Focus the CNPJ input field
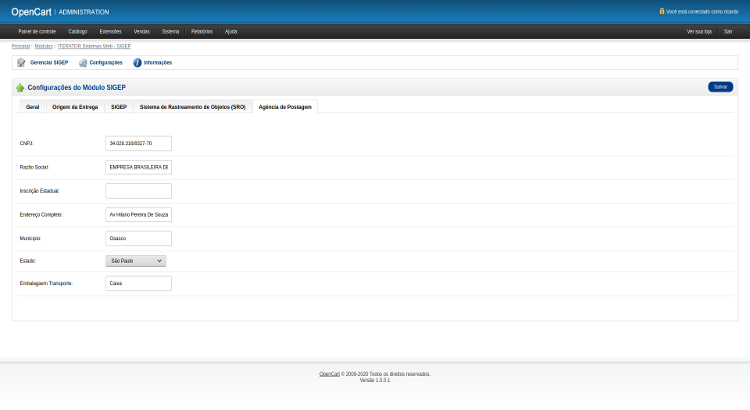750x410 pixels. point(139,143)
